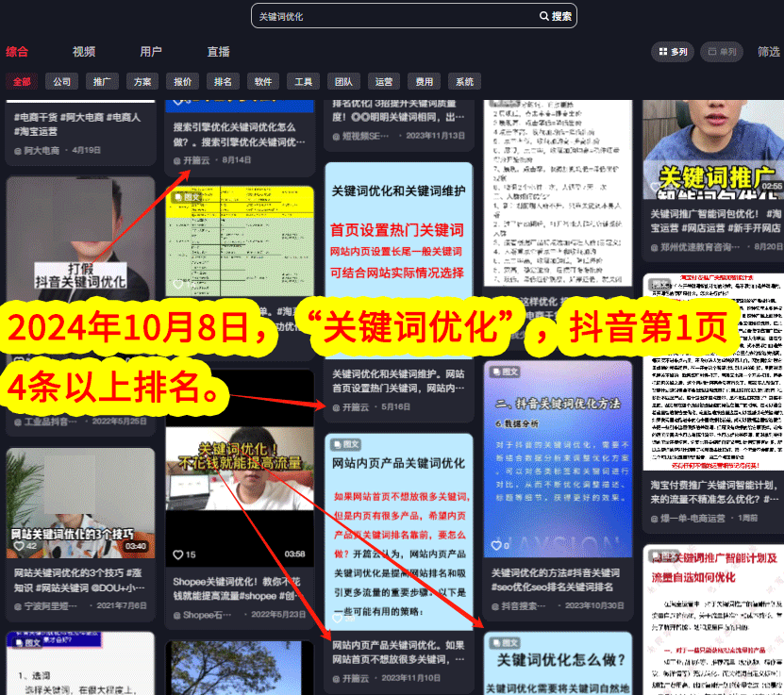Select the 排名 filter tag
784x695 pixels.
click(223, 81)
